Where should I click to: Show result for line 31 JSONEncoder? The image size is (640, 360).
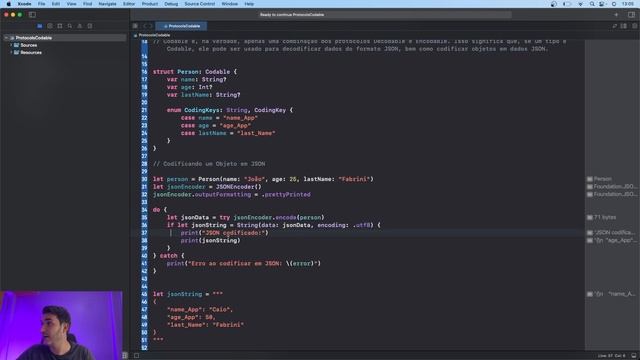(x=590, y=187)
